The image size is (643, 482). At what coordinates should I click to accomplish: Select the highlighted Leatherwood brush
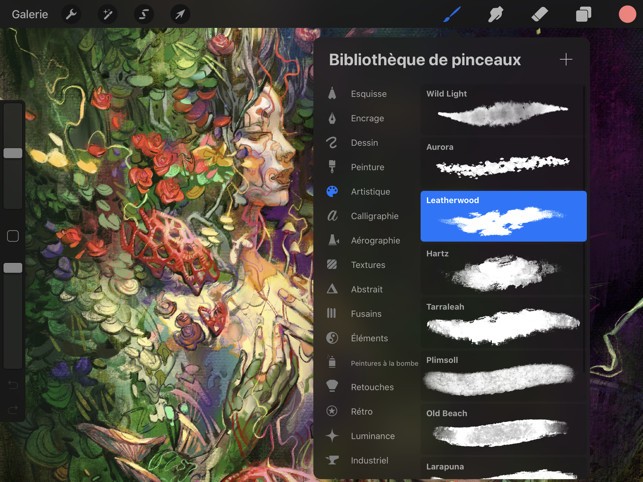point(503,216)
